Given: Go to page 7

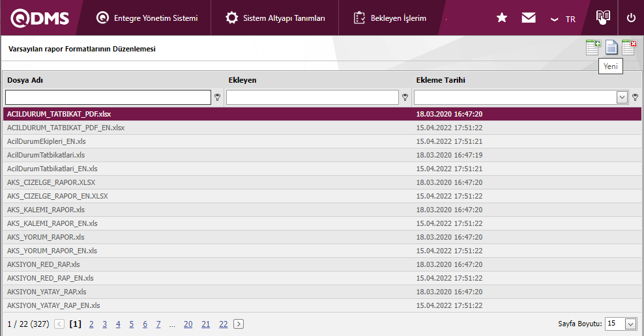Looking at the screenshot, I should (x=158, y=324).
